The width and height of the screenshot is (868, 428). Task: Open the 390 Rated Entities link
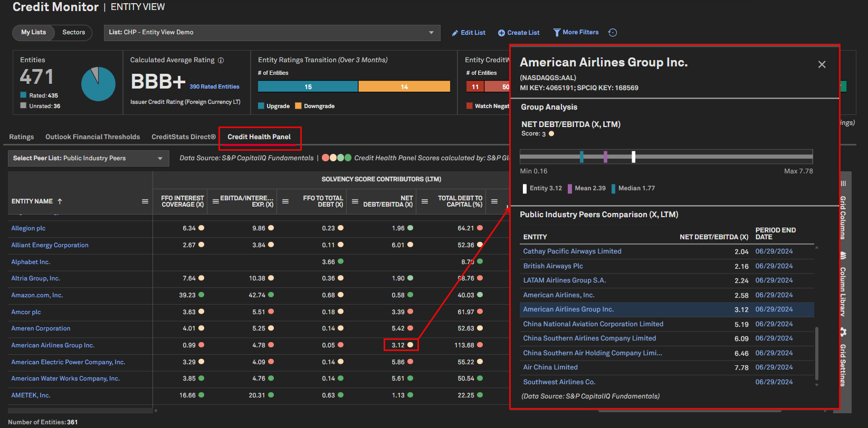point(214,87)
